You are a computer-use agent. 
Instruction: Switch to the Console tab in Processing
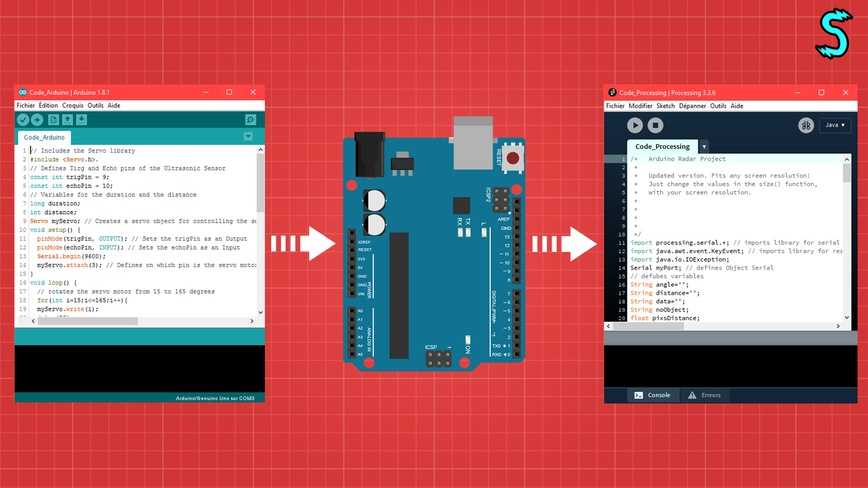tap(653, 395)
